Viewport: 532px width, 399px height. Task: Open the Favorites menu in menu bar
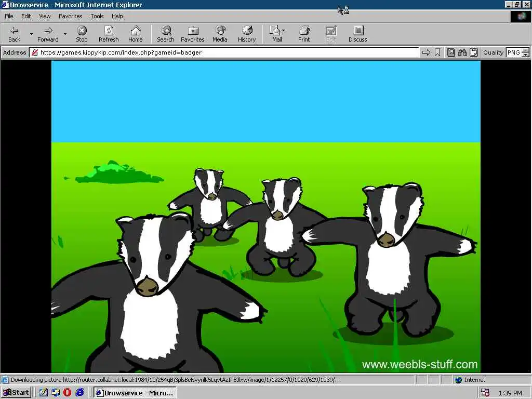(x=70, y=16)
